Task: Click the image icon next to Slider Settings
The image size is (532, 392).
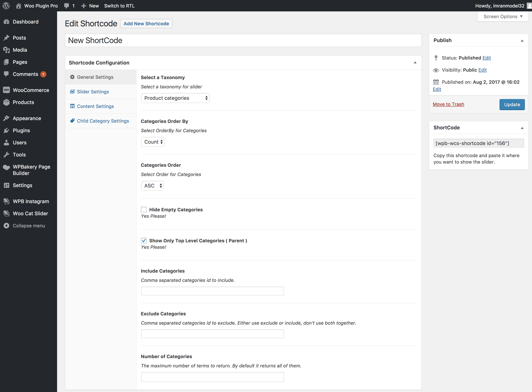Action: (72, 92)
